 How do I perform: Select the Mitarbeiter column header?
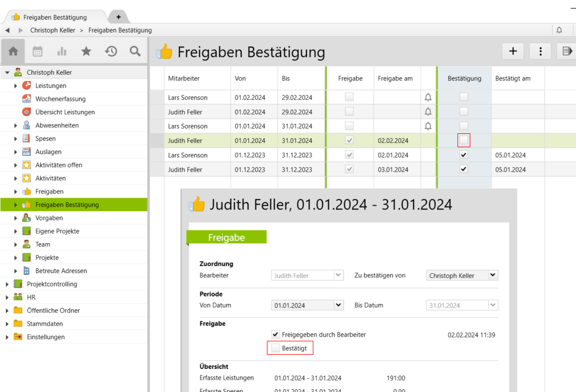tap(184, 78)
